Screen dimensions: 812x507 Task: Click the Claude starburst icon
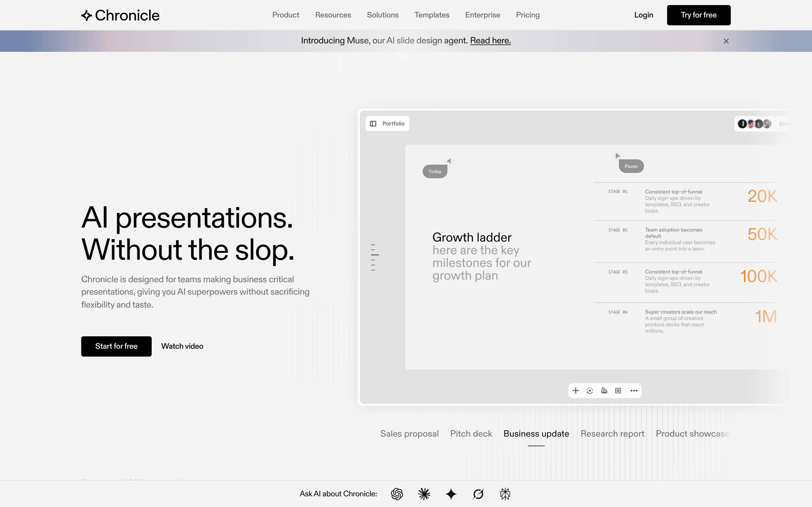click(x=424, y=493)
